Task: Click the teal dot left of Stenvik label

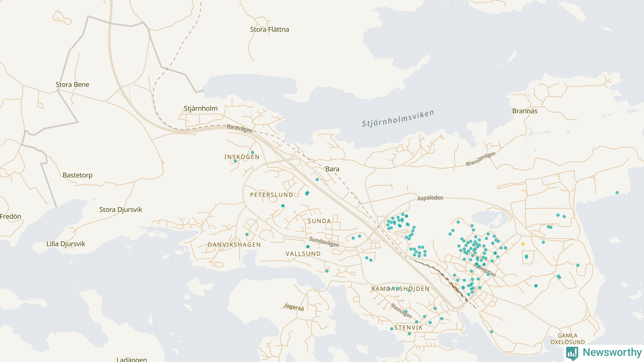Action: (x=392, y=329)
